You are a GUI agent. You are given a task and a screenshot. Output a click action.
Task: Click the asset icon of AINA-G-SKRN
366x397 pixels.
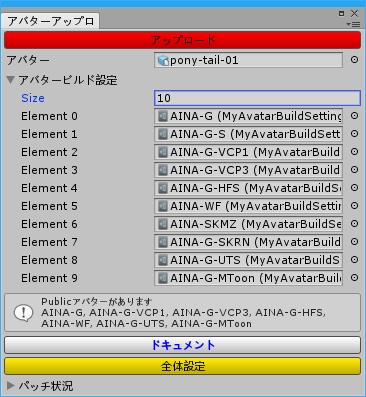[x=163, y=242]
